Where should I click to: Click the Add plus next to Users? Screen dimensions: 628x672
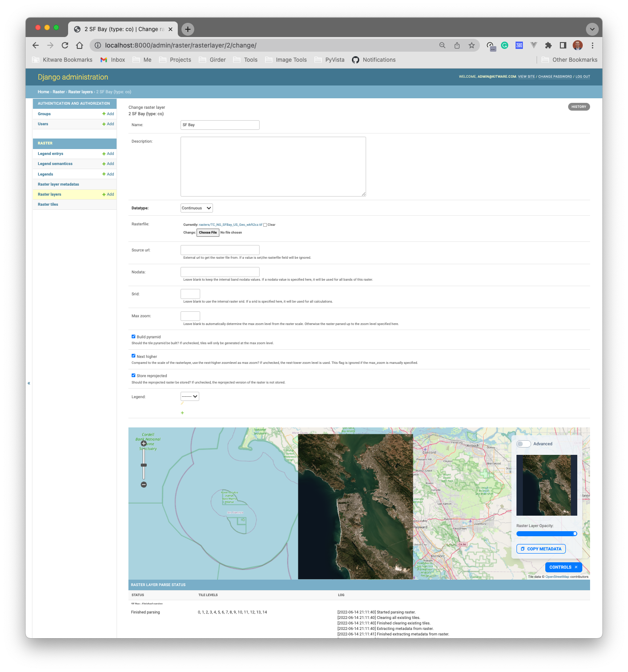pyautogui.click(x=108, y=124)
